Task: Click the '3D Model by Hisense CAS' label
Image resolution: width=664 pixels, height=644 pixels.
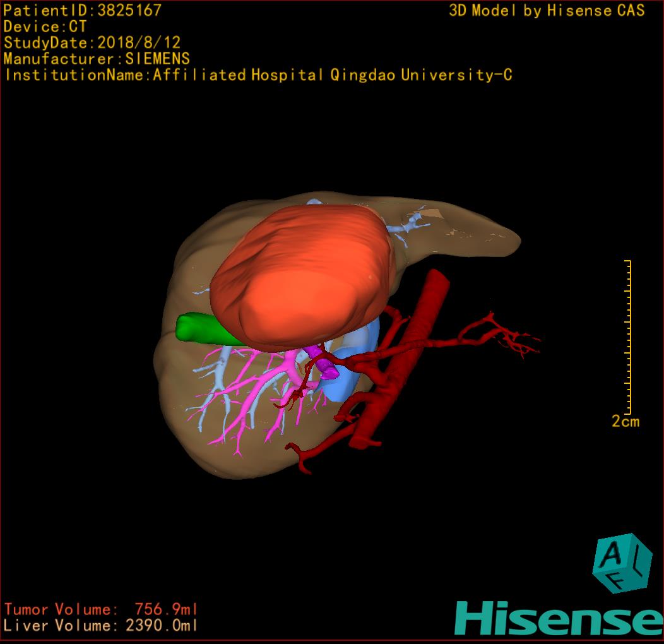Action: point(547,10)
